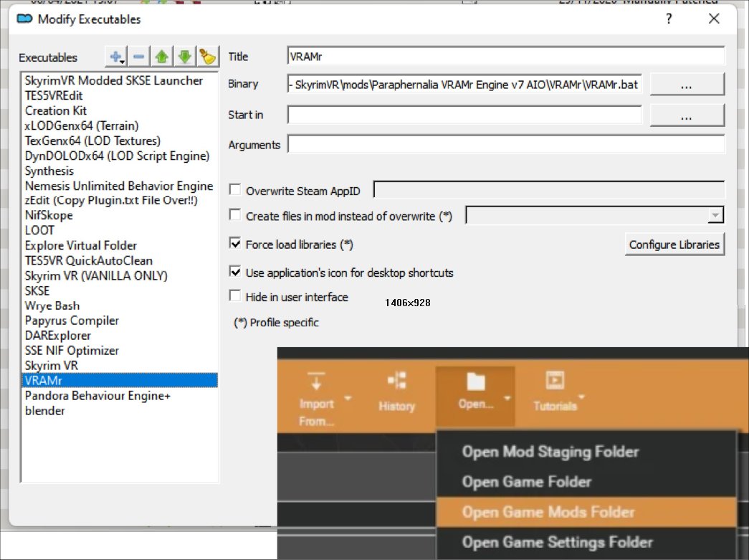Uncheck Force load libraries

[x=235, y=243]
